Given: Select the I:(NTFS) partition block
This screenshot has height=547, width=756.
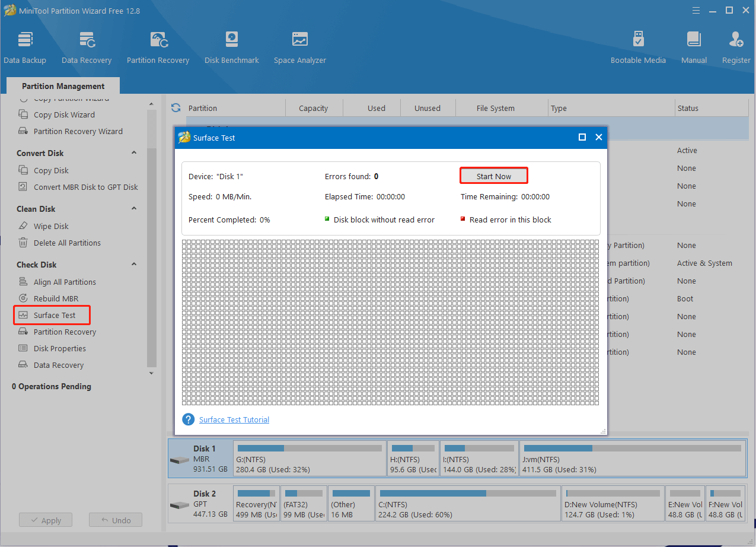Looking at the screenshot, I should coord(479,459).
